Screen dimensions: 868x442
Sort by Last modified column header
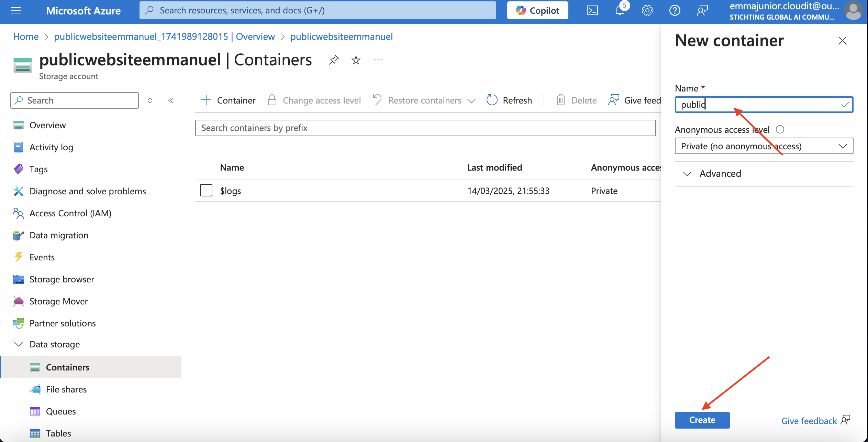[494, 168]
